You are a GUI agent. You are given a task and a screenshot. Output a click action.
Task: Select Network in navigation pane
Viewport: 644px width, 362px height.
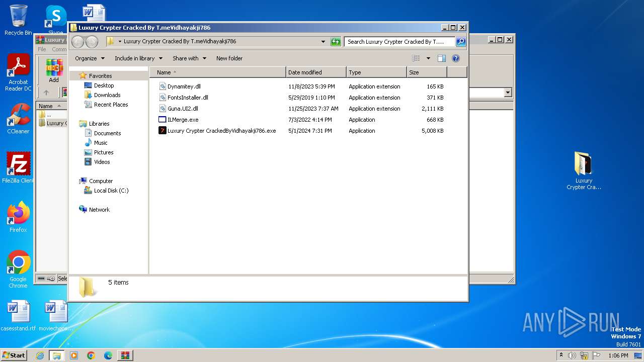(x=99, y=210)
